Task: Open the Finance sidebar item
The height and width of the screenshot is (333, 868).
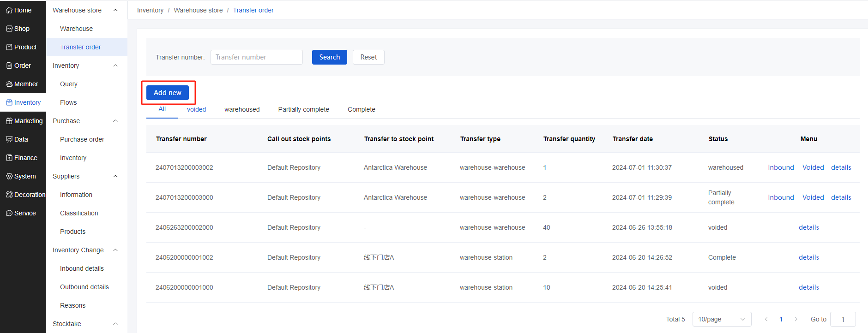Action: click(x=23, y=158)
